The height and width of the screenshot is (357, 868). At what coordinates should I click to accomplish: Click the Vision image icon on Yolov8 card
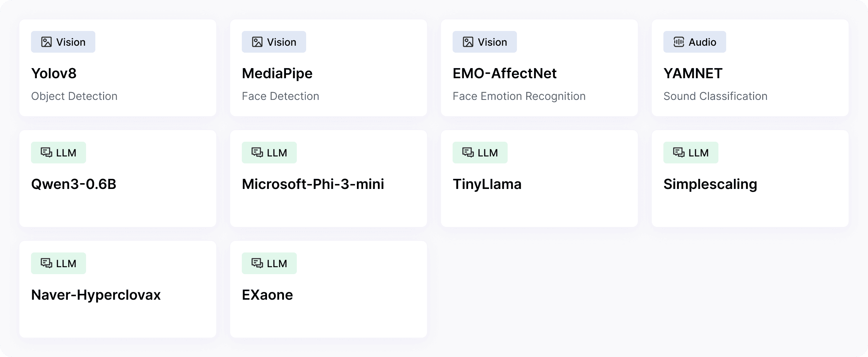(x=46, y=42)
